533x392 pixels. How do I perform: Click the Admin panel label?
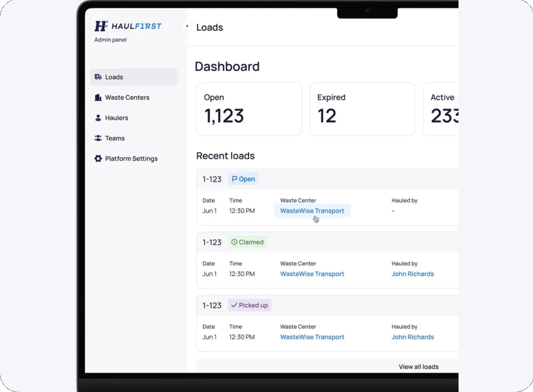[111, 40]
